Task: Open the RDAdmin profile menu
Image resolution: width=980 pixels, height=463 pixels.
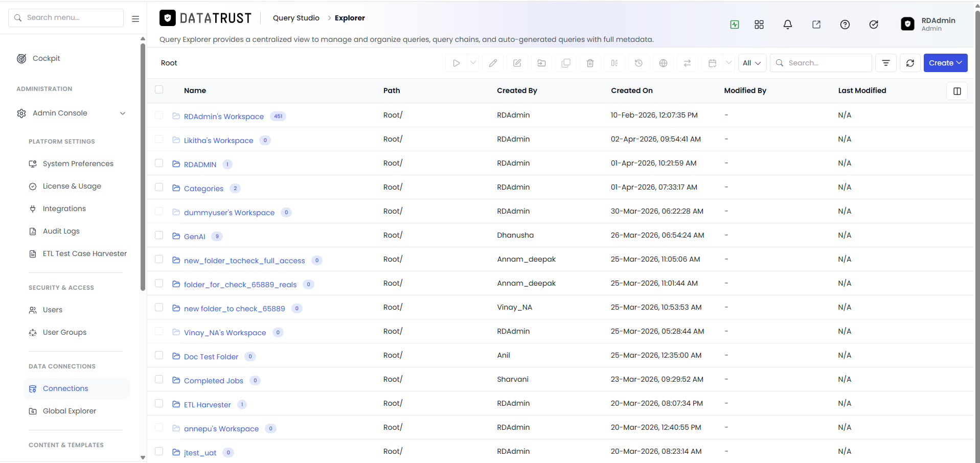Action: click(x=929, y=24)
